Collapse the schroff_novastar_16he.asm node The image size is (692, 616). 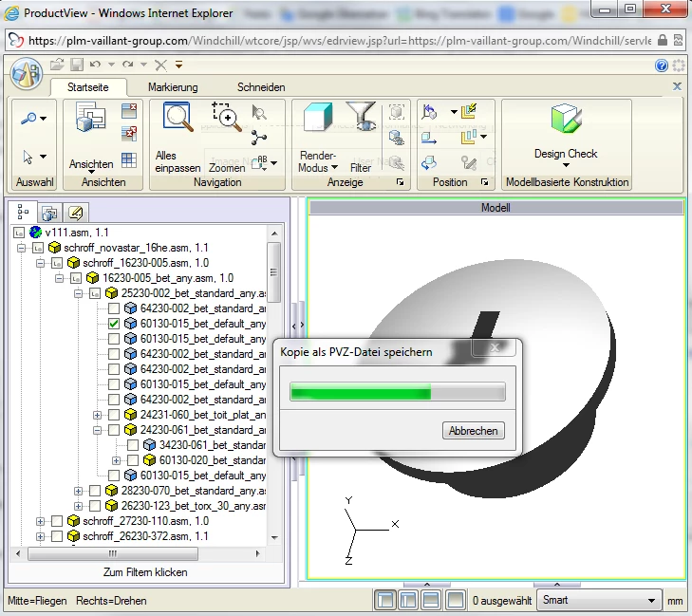(x=21, y=248)
